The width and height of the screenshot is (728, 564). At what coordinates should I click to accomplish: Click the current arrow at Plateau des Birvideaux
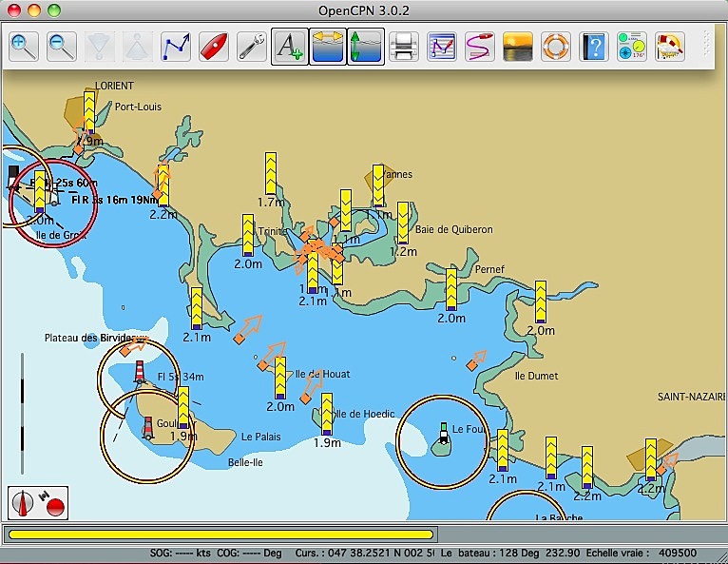coord(133,346)
